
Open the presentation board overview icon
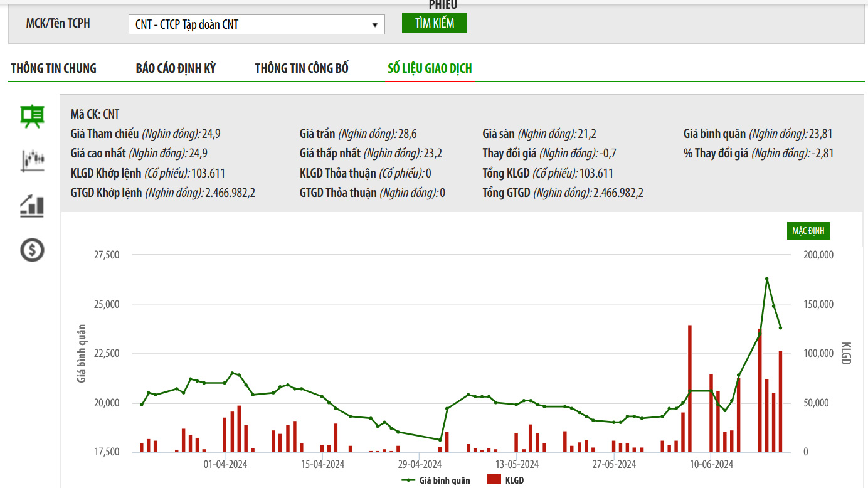click(32, 116)
